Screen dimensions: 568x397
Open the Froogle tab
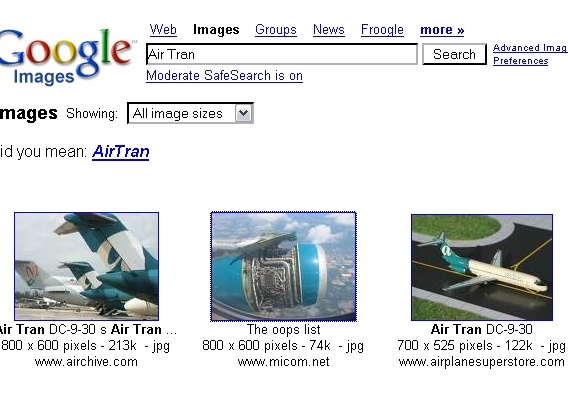point(382,29)
